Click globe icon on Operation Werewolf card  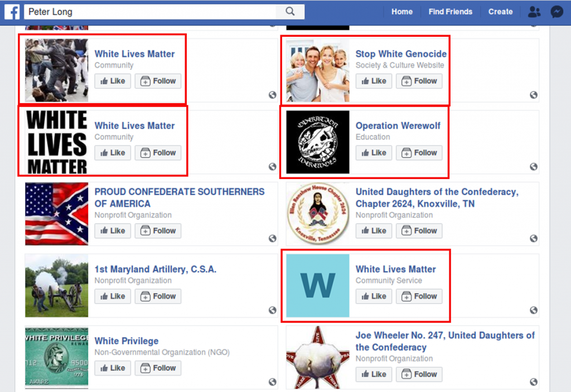[534, 167]
